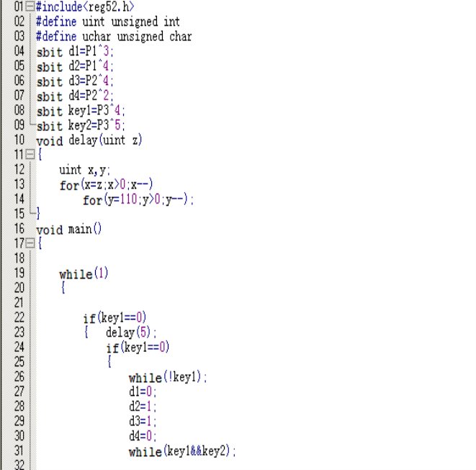The height and width of the screenshot is (470, 476).
Task: Click the 'd4=0;' assignment
Action: 143,436
